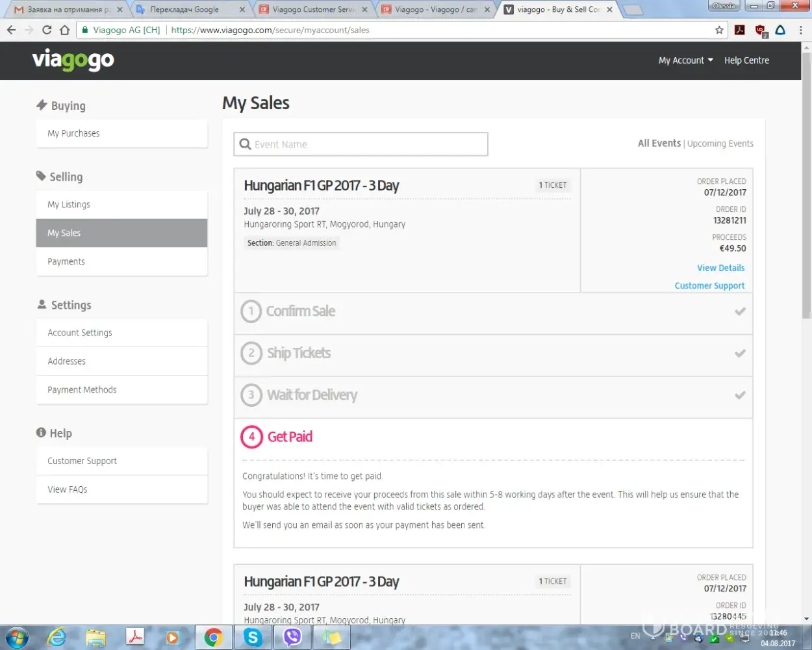Expand step 2 Ship Tickets section
The width and height of the screenshot is (812, 650).
299,353
